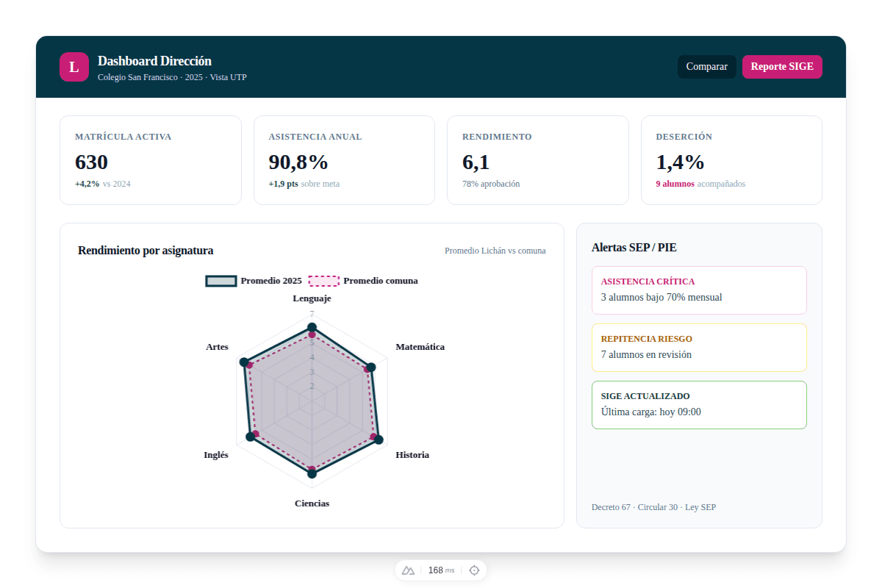Select the Repitencia Riesgo alert
The width and height of the screenshot is (882, 588).
pyautogui.click(x=699, y=348)
